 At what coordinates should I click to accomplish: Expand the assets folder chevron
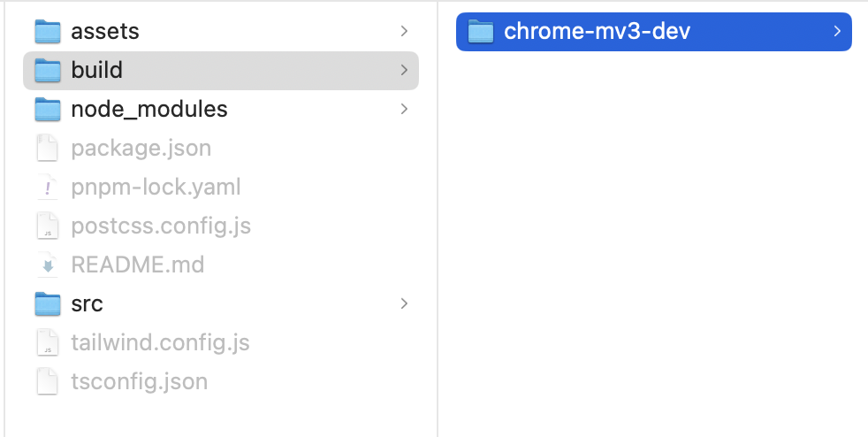point(404,32)
